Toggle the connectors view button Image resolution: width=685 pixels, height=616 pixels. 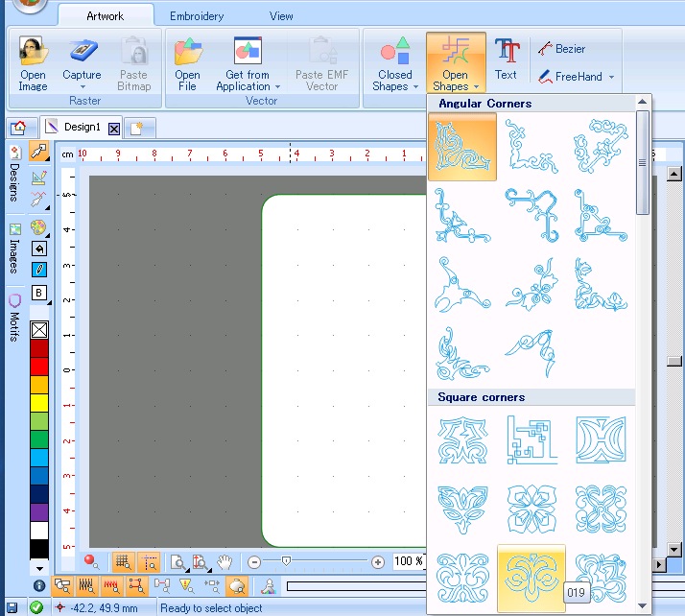[x=161, y=586]
